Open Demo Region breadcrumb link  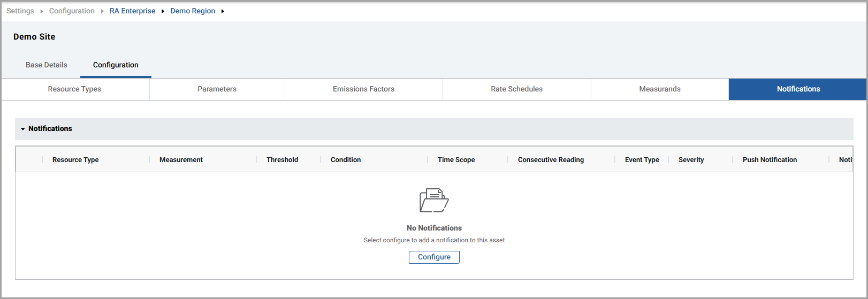point(193,11)
